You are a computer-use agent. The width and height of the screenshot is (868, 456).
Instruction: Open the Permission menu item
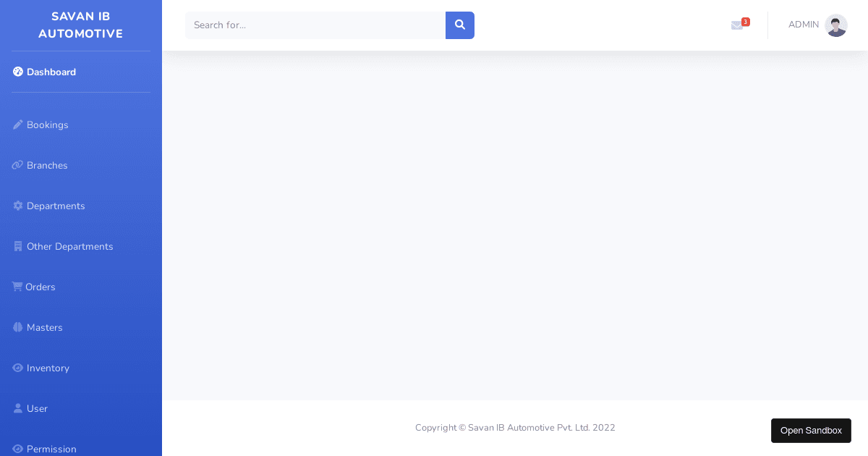point(51,449)
